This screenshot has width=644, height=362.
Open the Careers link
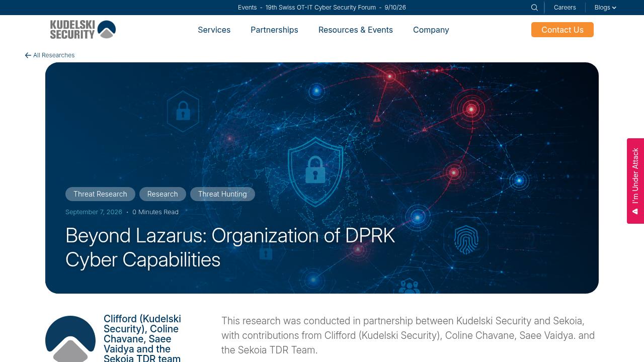pos(565,8)
